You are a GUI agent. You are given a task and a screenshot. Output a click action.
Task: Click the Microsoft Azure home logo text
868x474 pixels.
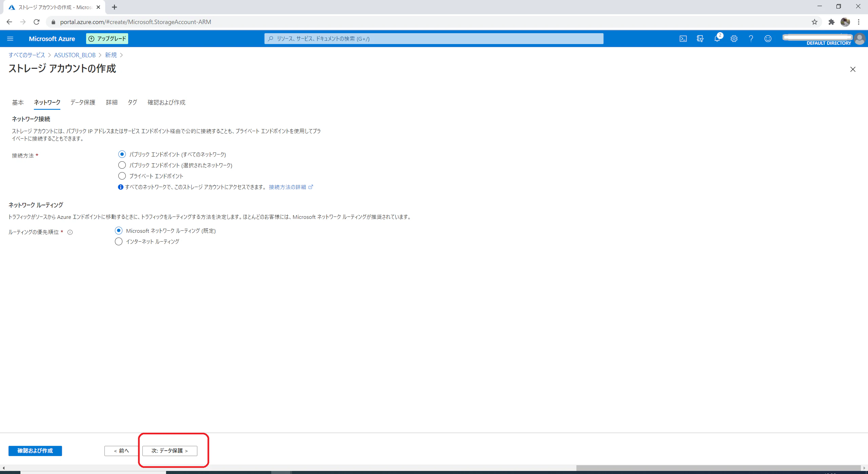(x=52, y=39)
